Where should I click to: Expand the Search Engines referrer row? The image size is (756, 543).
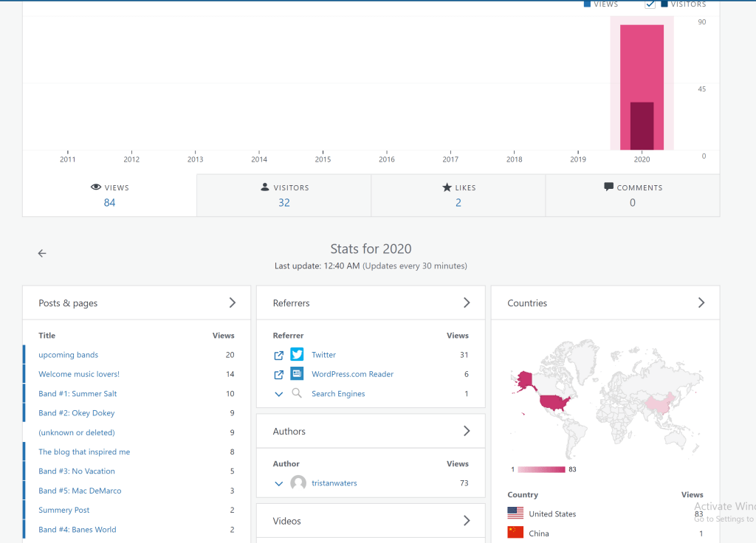click(278, 394)
